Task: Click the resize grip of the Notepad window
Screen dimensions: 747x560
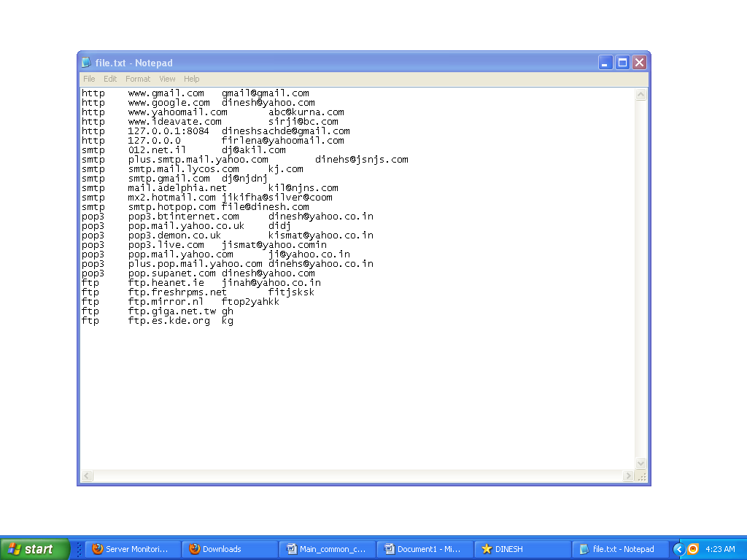Action: [x=642, y=476]
